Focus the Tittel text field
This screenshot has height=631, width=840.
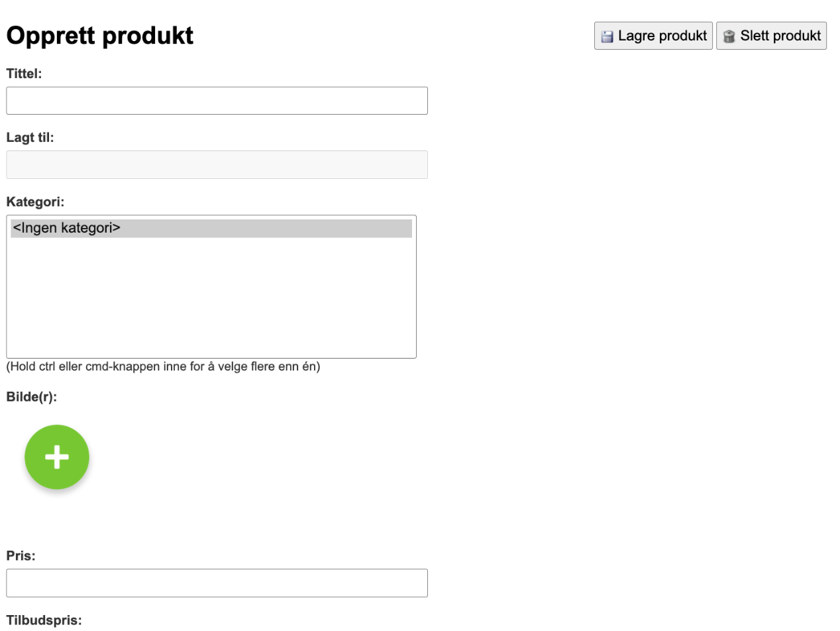tap(217, 101)
